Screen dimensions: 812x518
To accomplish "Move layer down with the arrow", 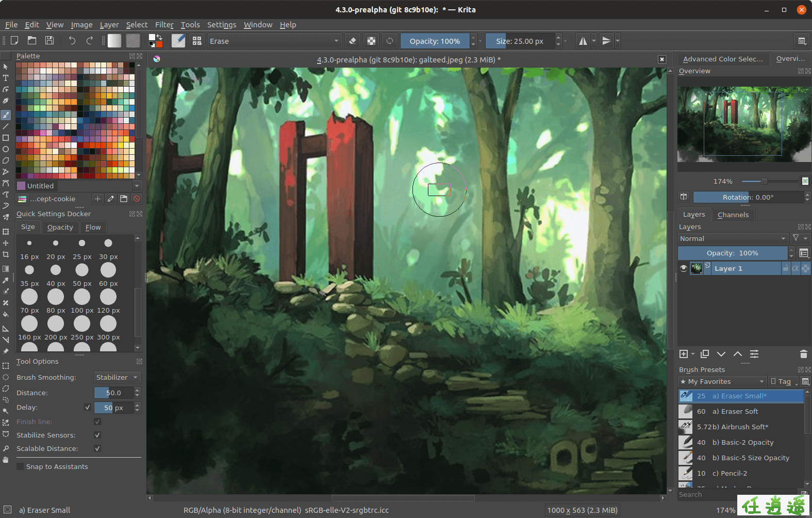I will pyautogui.click(x=721, y=354).
